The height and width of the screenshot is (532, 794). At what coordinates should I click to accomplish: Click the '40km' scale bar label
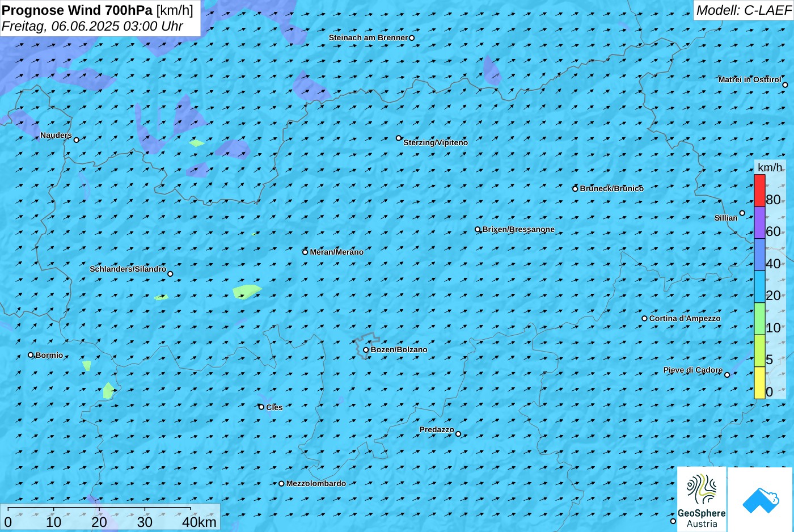(199, 522)
